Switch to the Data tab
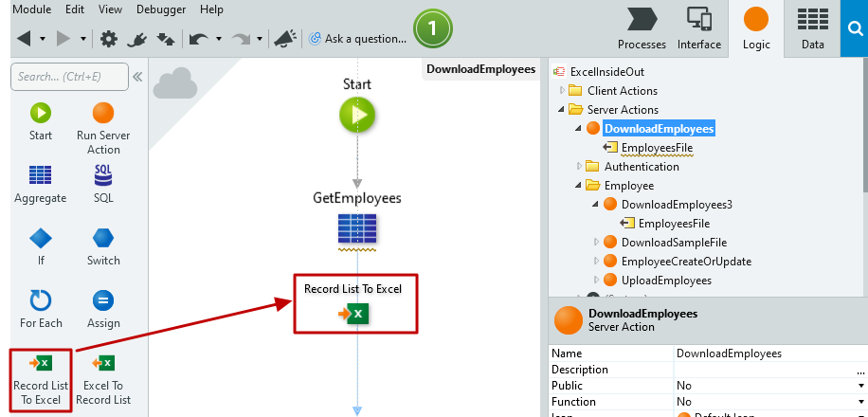 coord(813,28)
